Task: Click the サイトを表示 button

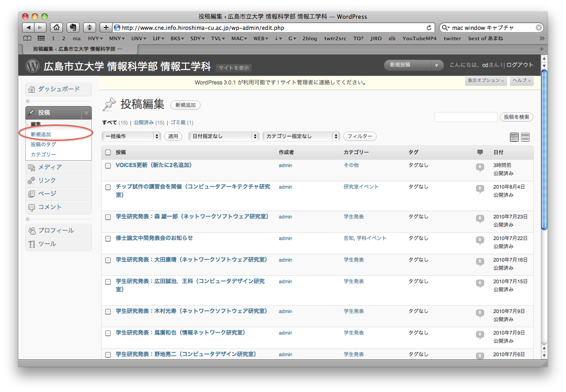Action: click(x=234, y=68)
